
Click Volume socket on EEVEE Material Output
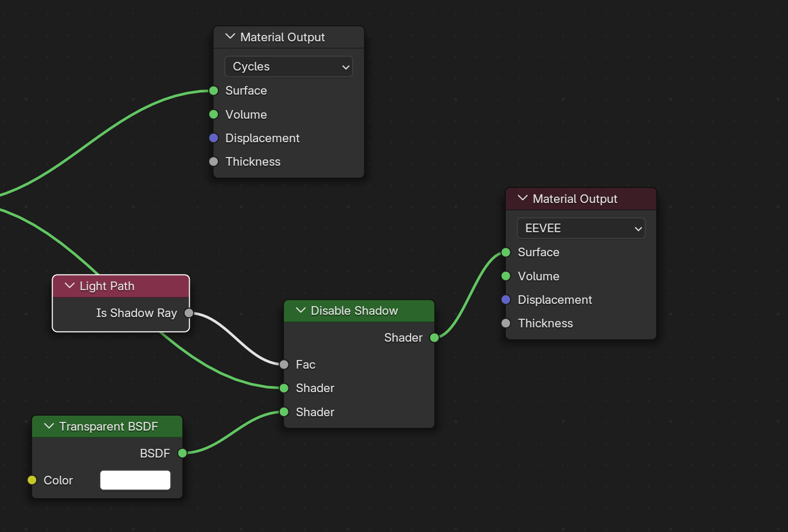pos(506,276)
